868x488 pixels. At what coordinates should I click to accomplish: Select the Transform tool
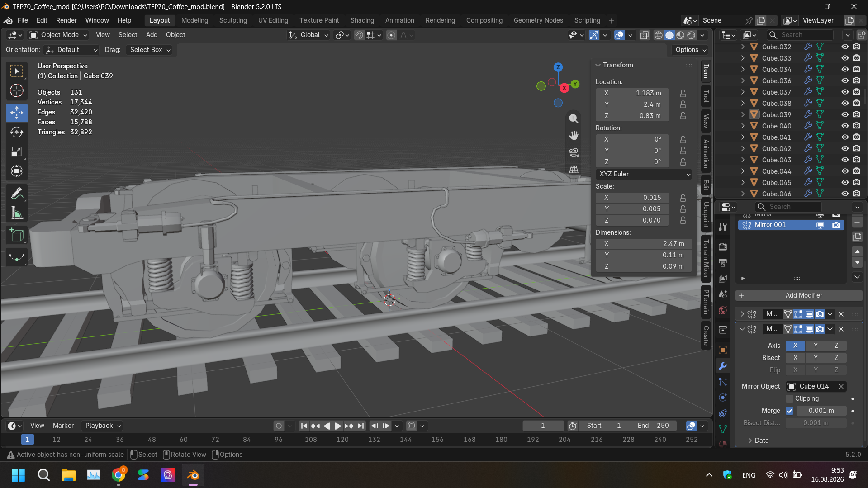coord(17,171)
